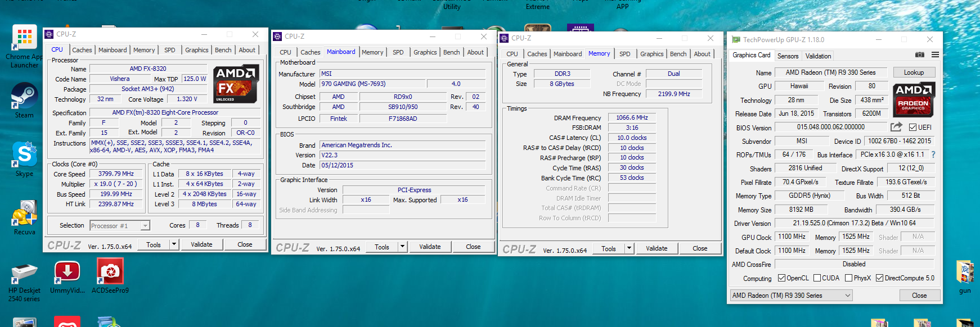
Task: Click the title icon of the CPU-Z Mainboard window
Action: click(x=277, y=37)
